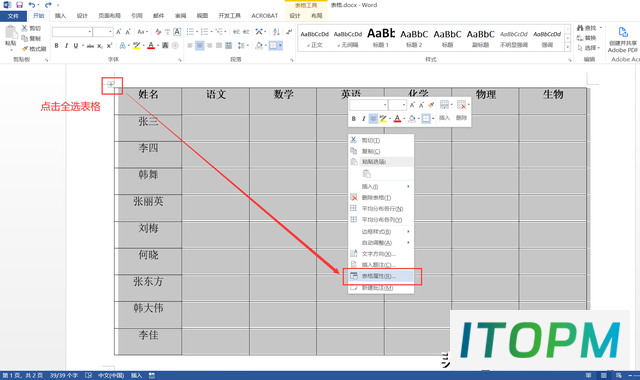The width and height of the screenshot is (640, 380).
Task: Choose 平均分布各行(N) in context menu
Action: 381,209
